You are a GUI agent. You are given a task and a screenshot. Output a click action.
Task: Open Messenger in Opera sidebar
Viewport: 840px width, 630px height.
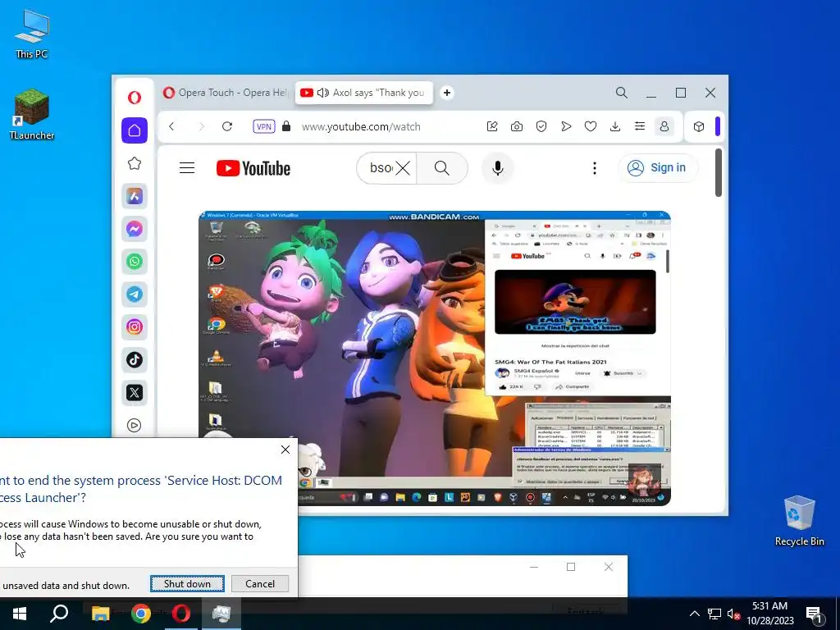click(135, 229)
